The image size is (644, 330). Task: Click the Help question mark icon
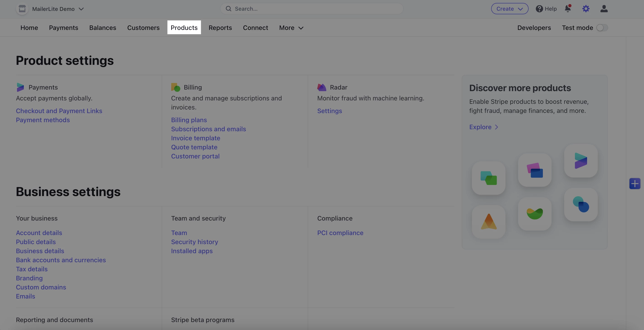(x=539, y=9)
